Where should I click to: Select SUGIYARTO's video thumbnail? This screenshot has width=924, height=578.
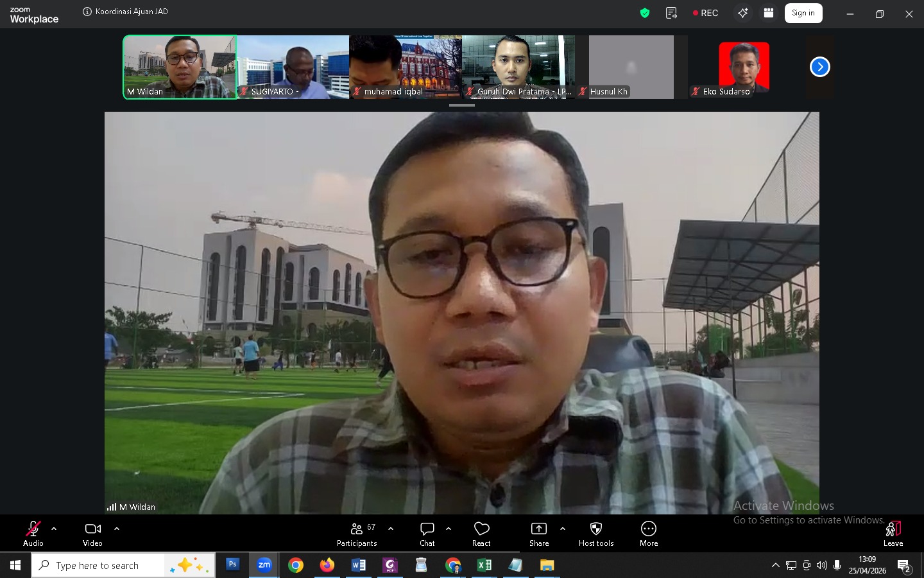click(293, 67)
